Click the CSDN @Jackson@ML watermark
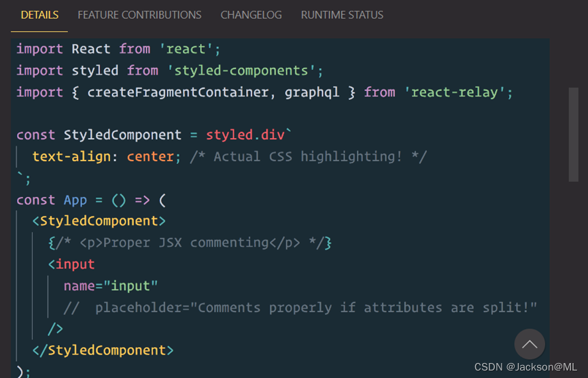This screenshot has height=378, width=588. (525, 367)
